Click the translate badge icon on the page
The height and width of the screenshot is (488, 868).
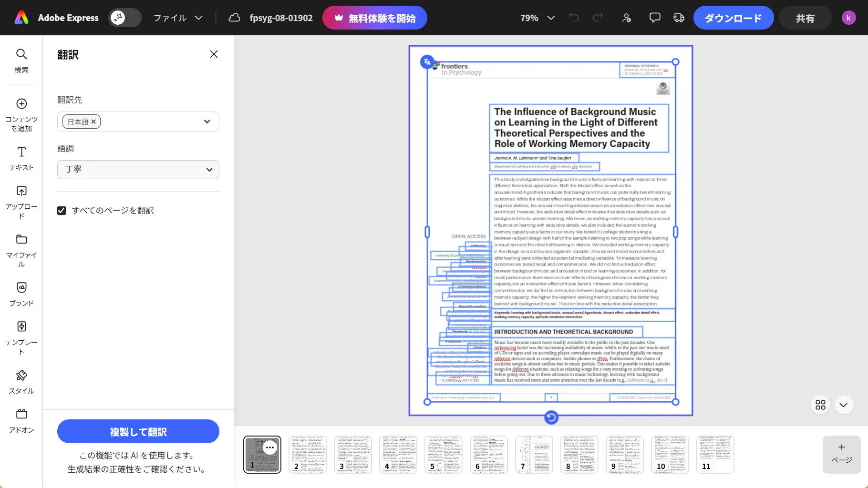(x=427, y=62)
